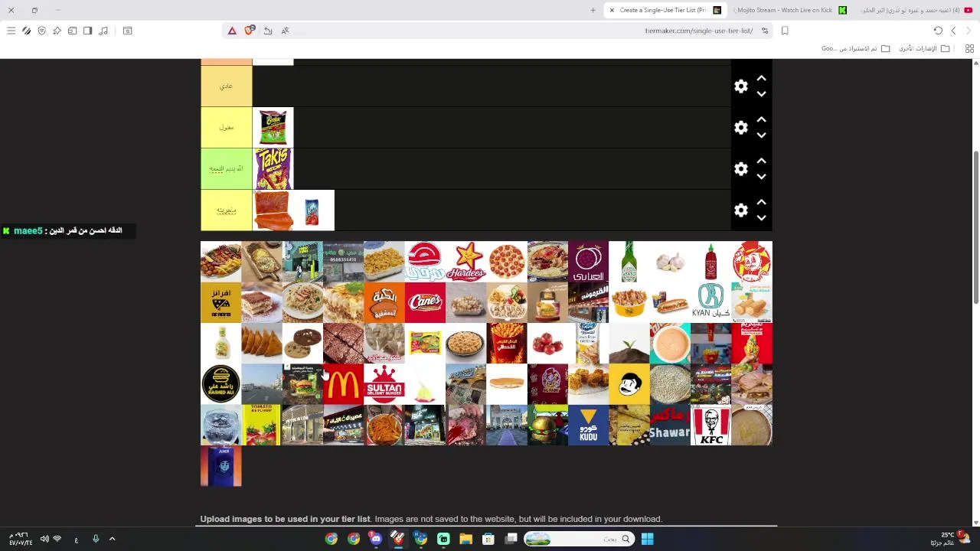
Task: Open the تم الاستيراد من Goo... bookmarks folder
Action: coord(856,48)
